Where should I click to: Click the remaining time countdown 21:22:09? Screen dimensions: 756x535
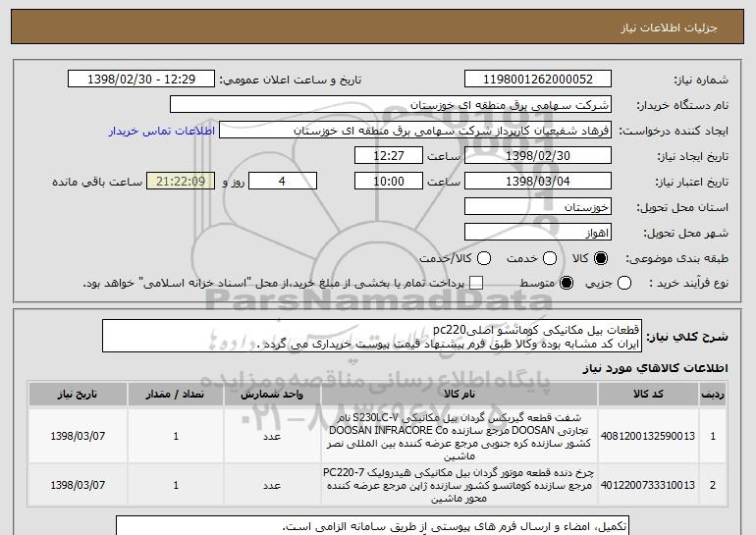(181, 182)
